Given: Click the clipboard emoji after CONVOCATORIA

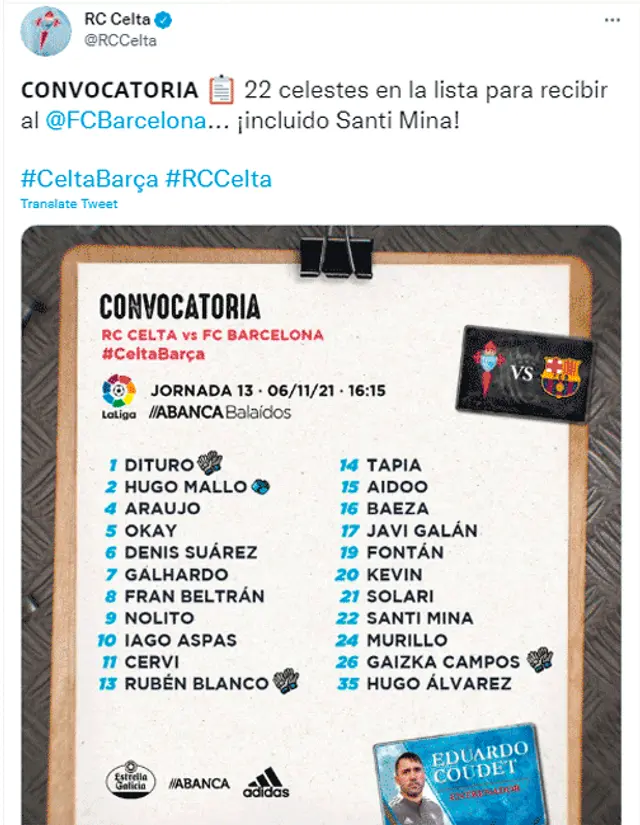Looking at the screenshot, I should [x=221, y=89].
